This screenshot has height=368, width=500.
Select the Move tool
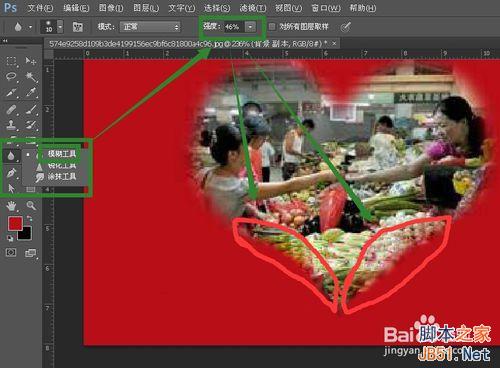tap(31, 61)
